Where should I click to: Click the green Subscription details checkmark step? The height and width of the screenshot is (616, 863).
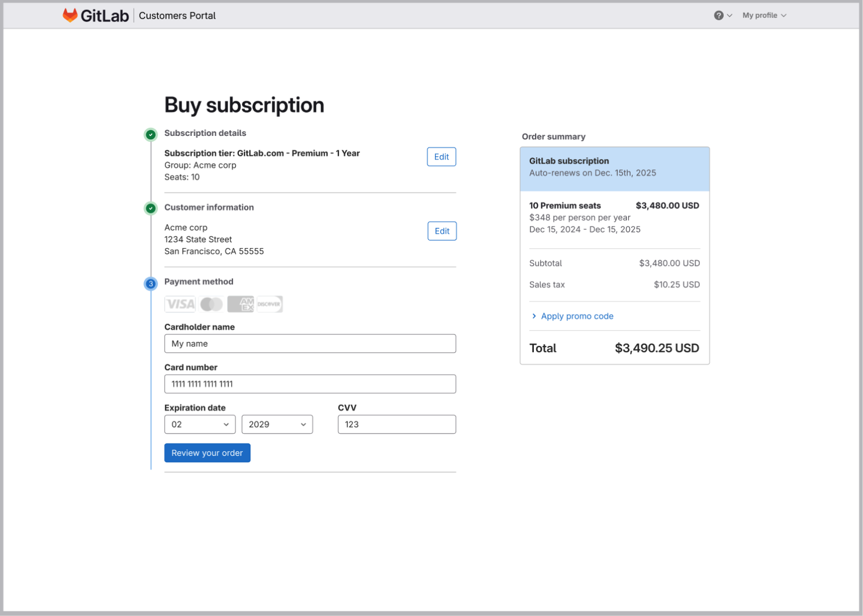pyautogui.click(x=150, y=134)
